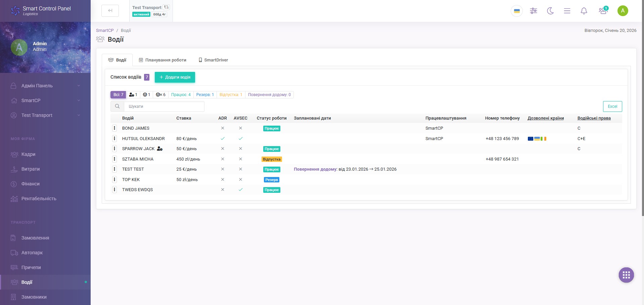644x305 pixels.
Task: Click the Excel export button
Action: (612, 106)
